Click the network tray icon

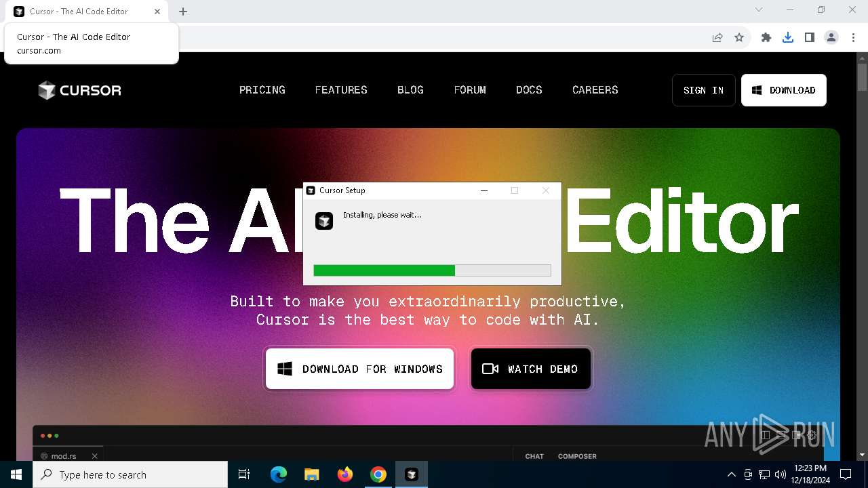pyautogui.click(x=764, y=474)
